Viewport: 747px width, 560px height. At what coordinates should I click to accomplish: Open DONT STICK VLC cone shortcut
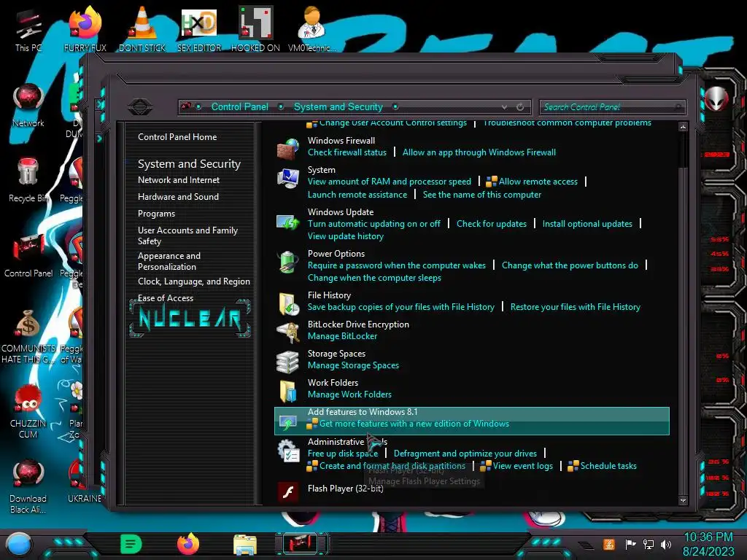click(x=142, y=28)
